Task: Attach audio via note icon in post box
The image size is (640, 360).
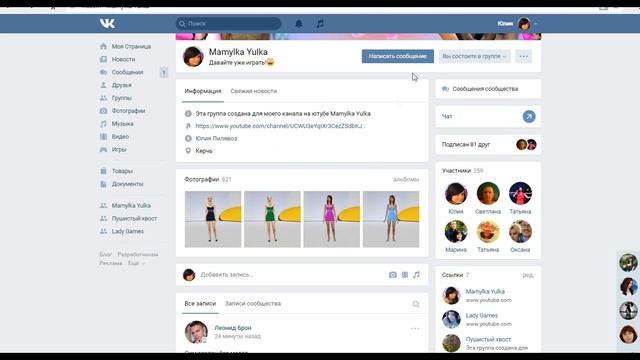Action: [x=416, y=275]
